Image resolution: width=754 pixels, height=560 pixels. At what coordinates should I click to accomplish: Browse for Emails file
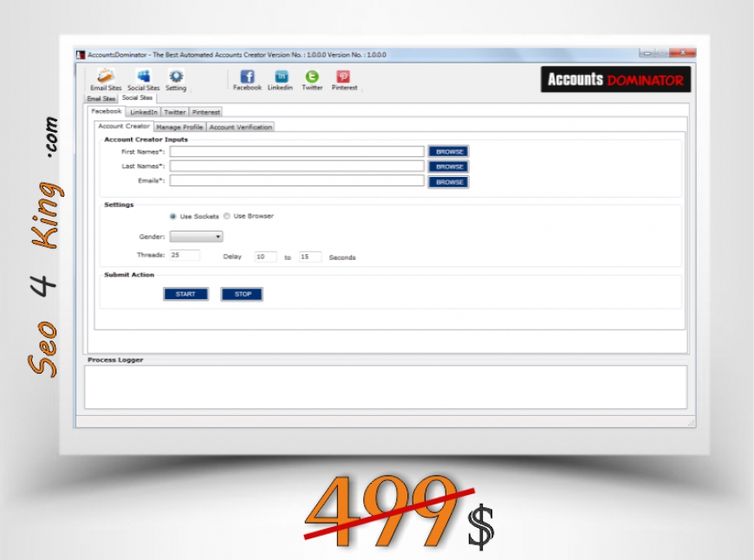[449, 182]
